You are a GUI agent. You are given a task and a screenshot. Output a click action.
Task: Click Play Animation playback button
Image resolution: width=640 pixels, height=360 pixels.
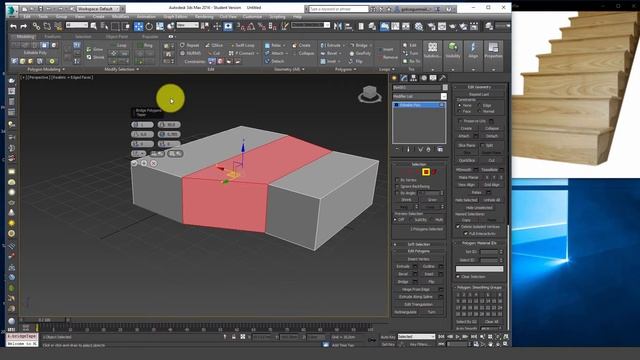click(x=458, y=337)
